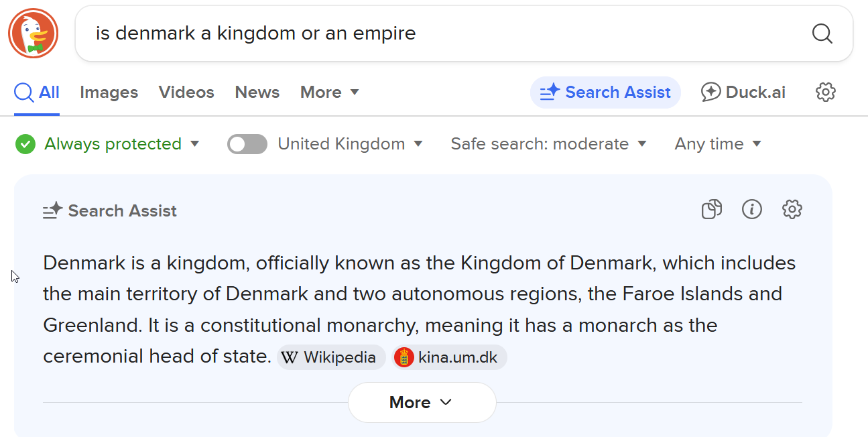Click the green Always protected checkmark icon
The height and width of the screenshot is (437, 868).
pos(25,144)
